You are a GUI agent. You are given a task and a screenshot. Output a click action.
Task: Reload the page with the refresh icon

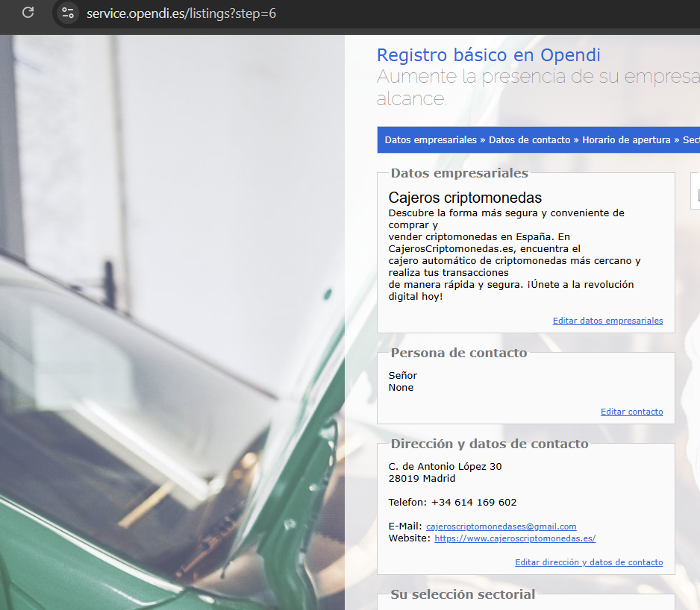[28, 13]
